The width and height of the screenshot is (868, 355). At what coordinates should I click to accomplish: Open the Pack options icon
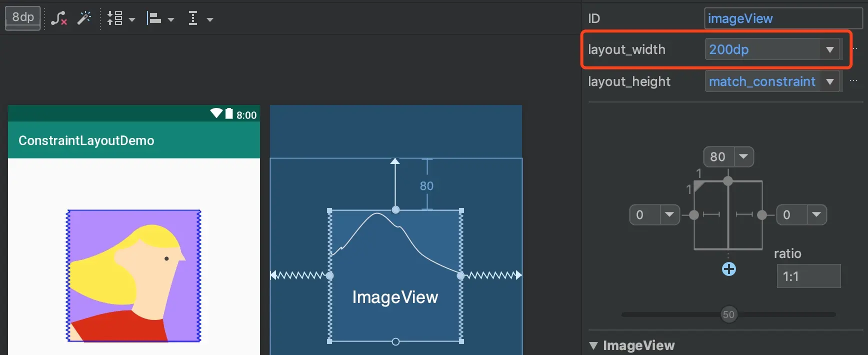[x=115, y=18]
